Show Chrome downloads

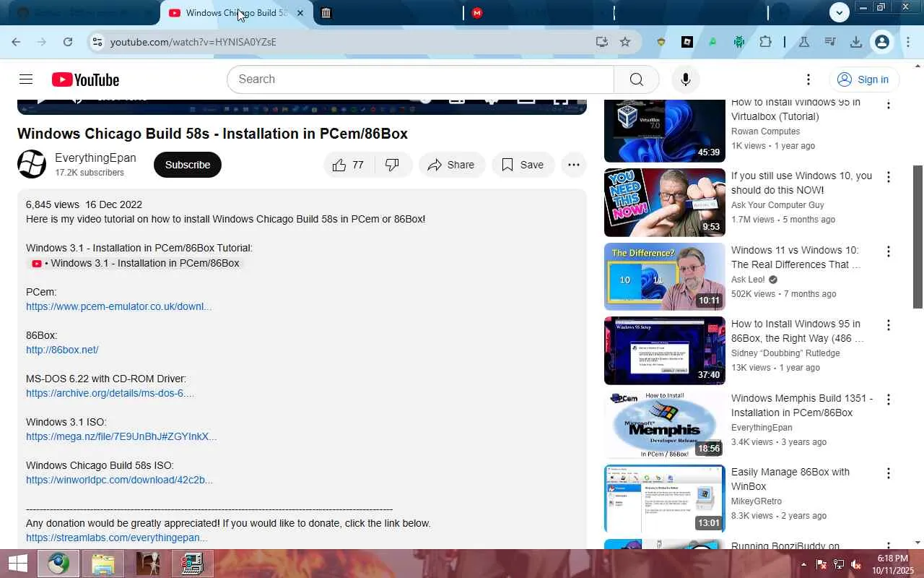click(855, 42)
